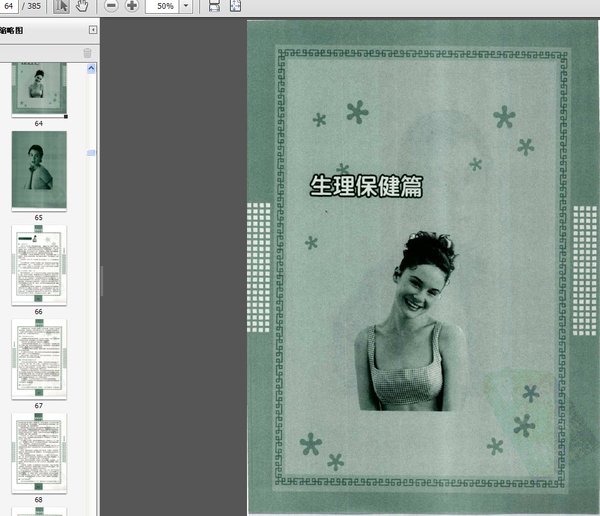The height and width of the screenshot is (516, 600).
Task: Open page 66 thumbnail
Action: 39,265
